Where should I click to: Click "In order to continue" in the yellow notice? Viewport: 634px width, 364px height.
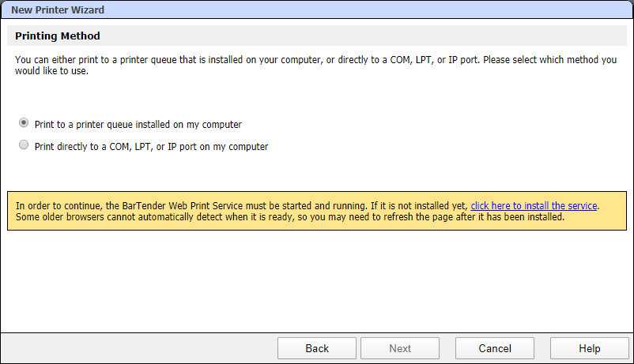pyautogui.click(x=58, y=205)
